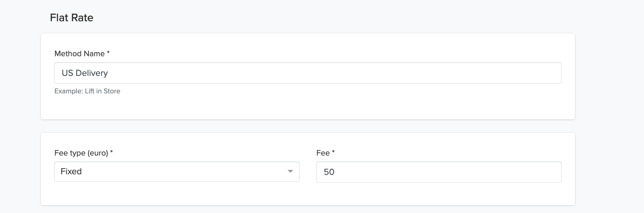Open the Fee type dropdown
The height and width of the screenshot is (213, 644).
[177, 171]
